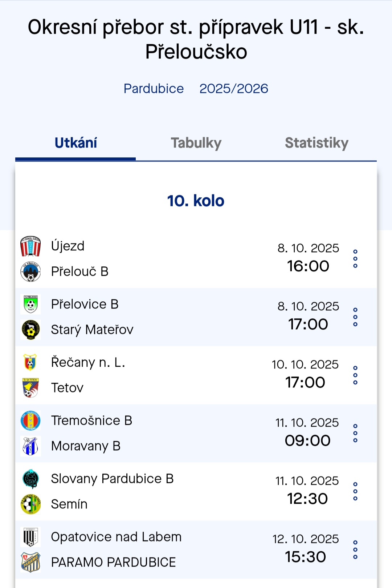This screenshot has width=392, height=588.
Task: Click the Opatovice nad Labem team name
Action: tap(116, 537)
